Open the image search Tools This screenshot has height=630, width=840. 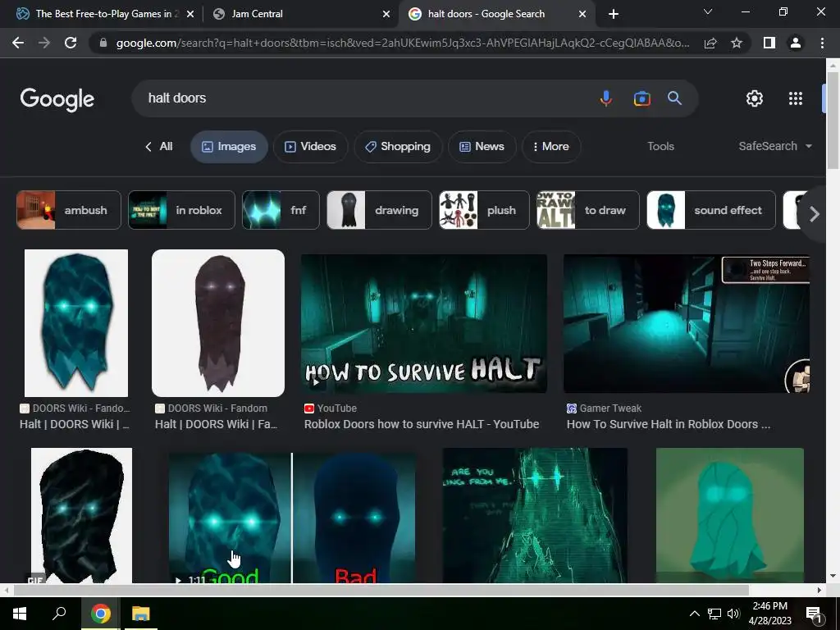click(660, 146)
